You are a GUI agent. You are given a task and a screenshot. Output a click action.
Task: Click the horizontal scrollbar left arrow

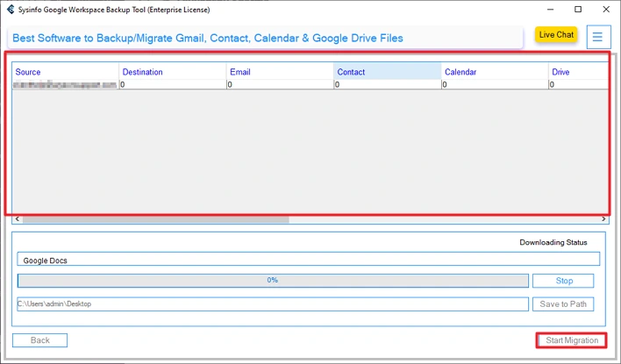[17, 219]
